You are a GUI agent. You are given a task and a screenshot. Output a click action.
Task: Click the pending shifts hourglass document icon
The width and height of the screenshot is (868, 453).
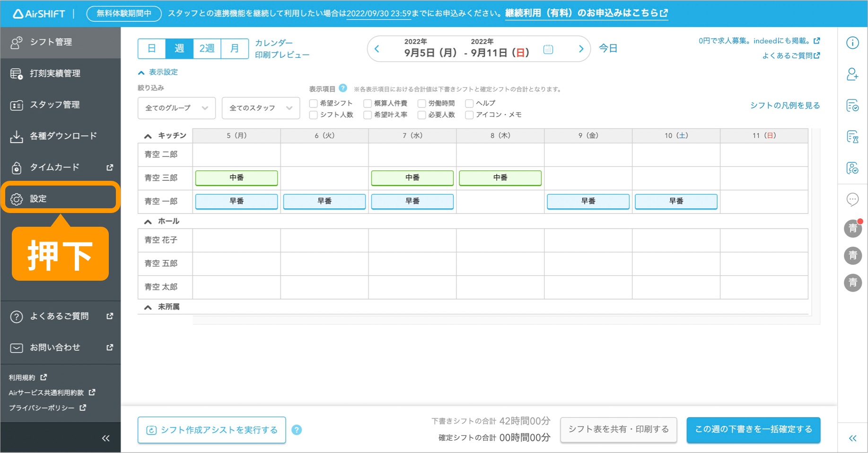tap(852, 137)
